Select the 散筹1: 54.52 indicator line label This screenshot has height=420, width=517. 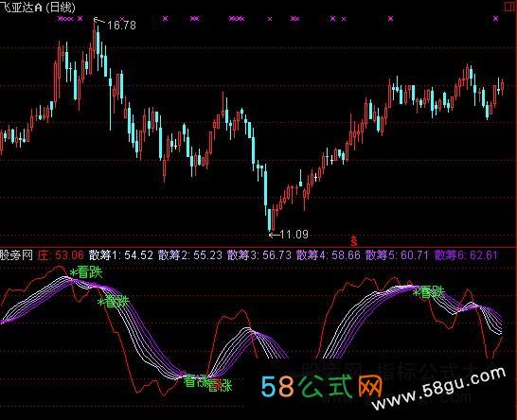pyautogui.click(x=121, y=255)
